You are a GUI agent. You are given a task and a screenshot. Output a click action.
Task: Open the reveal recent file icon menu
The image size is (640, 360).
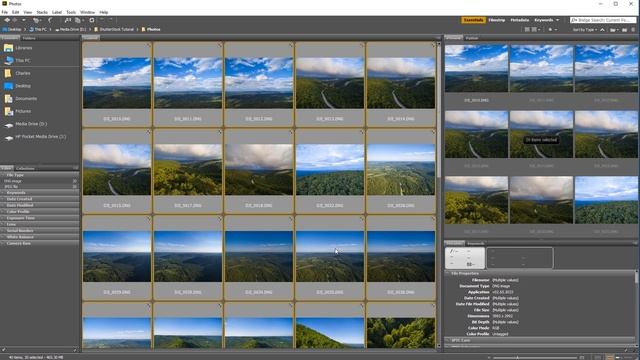[x=37, y=20]
